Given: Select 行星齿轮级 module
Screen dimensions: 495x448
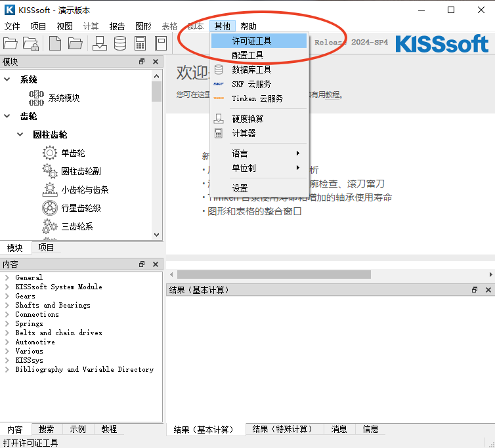Looking at the screenshot, I should [81, 208].
